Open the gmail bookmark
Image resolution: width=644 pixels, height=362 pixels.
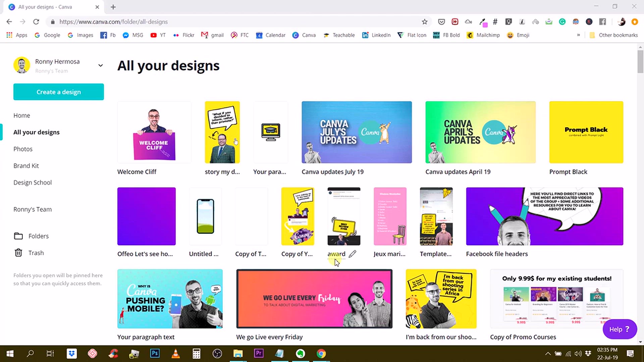point(212,35)
